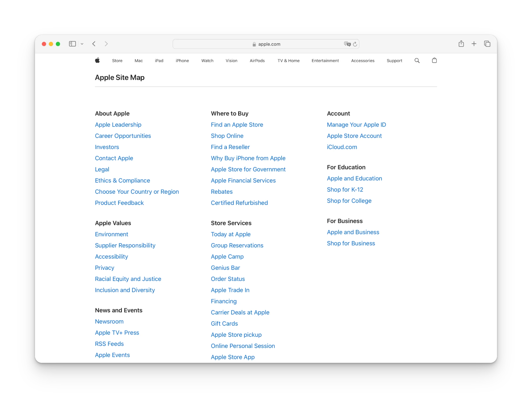Open the Vision menu item
The height and width of the screenshot is (398, 532).
[232, 61]
